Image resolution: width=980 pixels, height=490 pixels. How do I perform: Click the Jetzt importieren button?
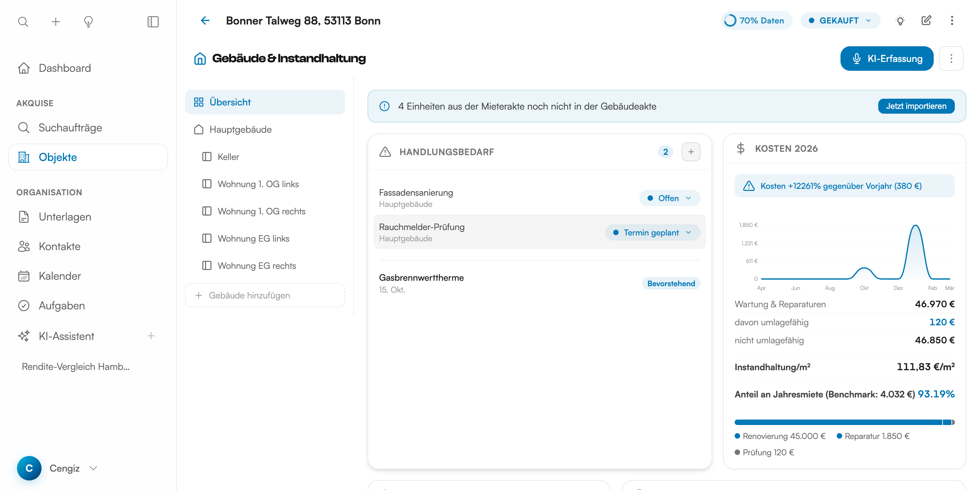(916, 106)
